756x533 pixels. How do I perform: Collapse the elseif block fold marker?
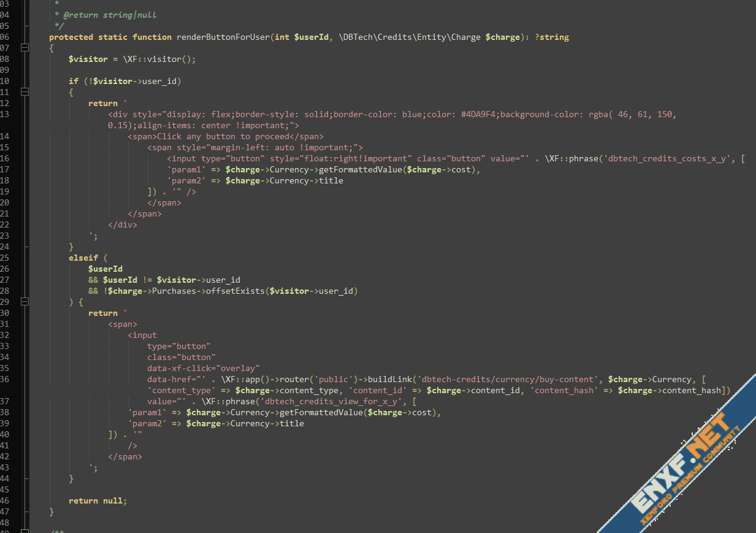(x=25, y=302)
